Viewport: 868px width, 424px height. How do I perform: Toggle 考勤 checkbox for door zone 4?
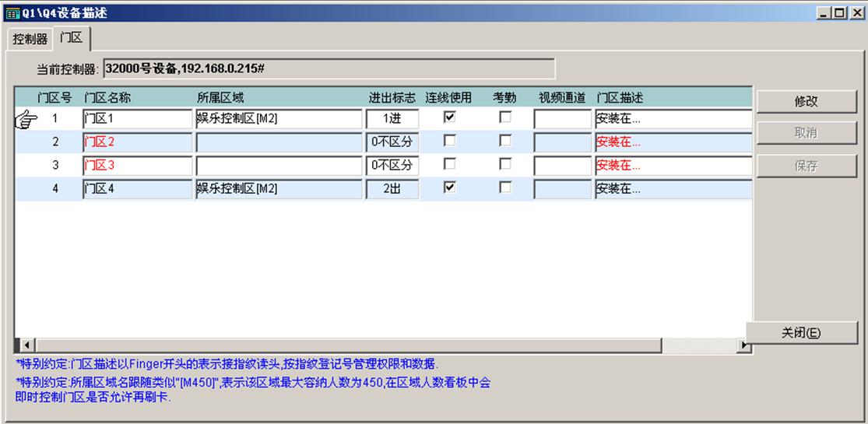point(505,187)
